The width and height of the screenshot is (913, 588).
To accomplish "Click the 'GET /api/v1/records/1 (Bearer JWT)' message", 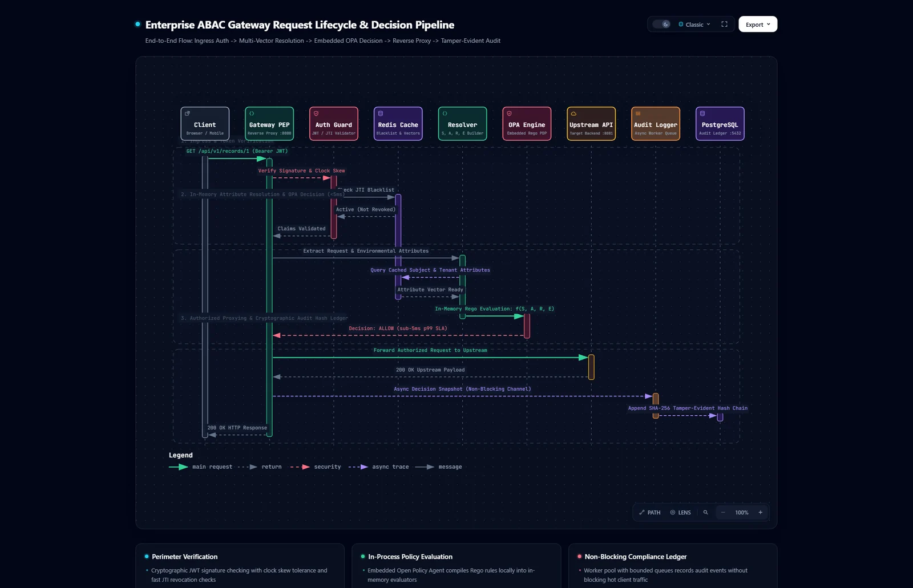I will point(237,151).
